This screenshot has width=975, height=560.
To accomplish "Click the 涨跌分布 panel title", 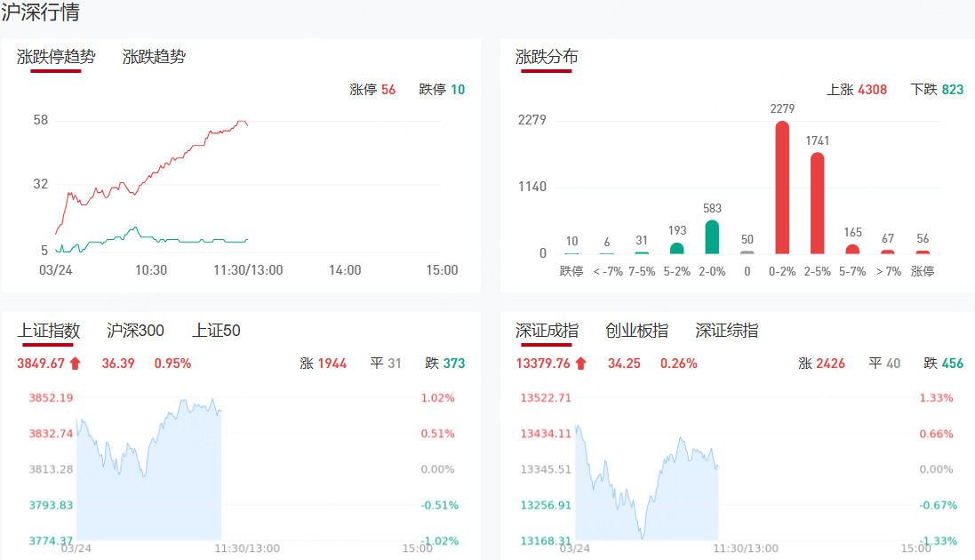I will click(547, 57).
